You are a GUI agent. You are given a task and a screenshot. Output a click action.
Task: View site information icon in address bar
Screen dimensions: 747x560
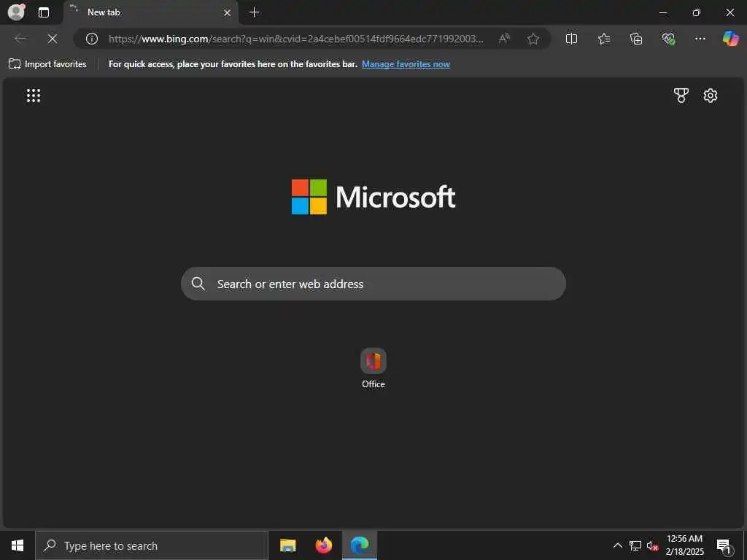[x=91, y=39]
